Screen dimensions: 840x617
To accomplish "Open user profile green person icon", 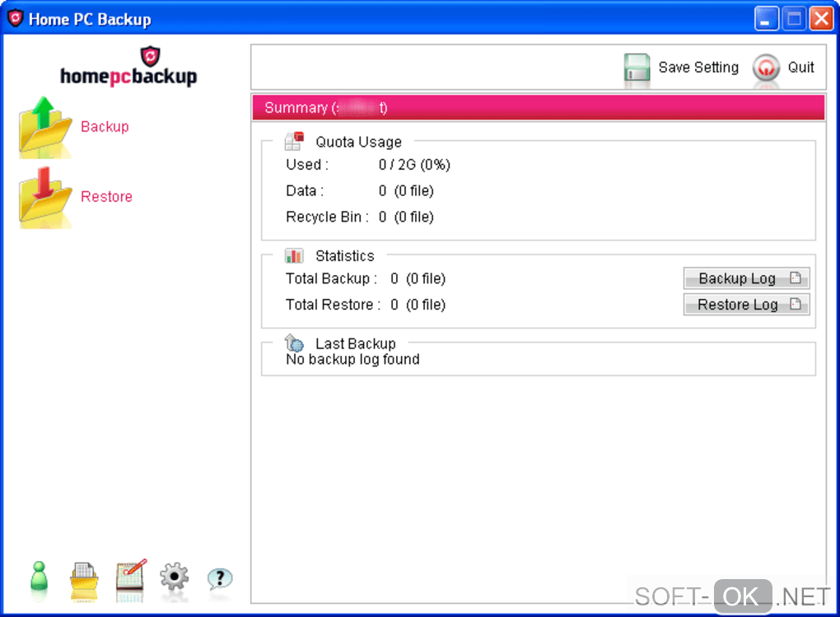I will [39, 577].
